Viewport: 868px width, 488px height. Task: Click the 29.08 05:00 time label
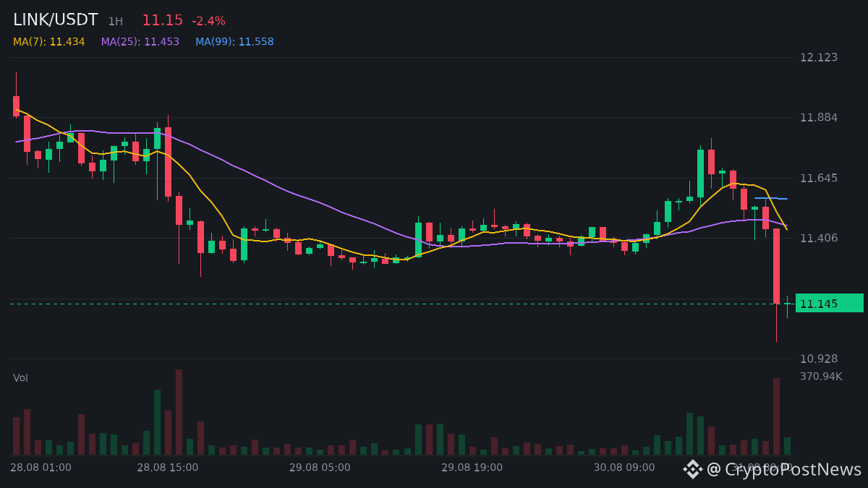click(320, 467)
